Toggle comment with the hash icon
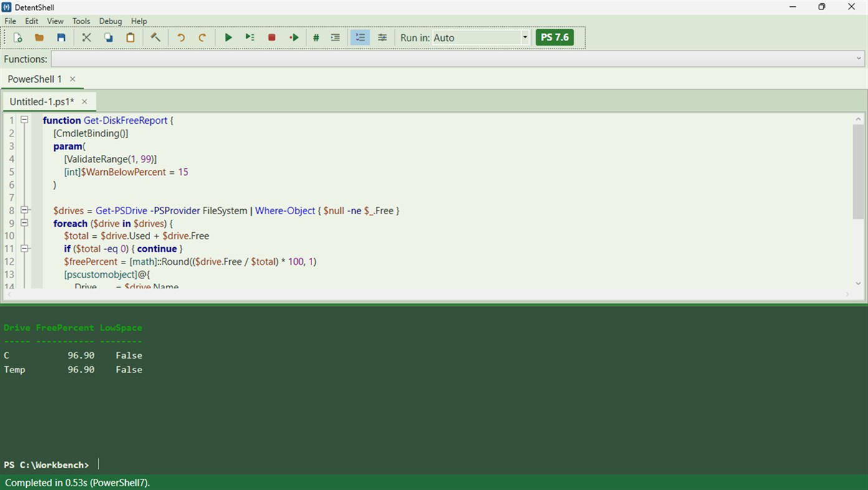Viewport: 868px width, 490px height. tap(316, 37)
